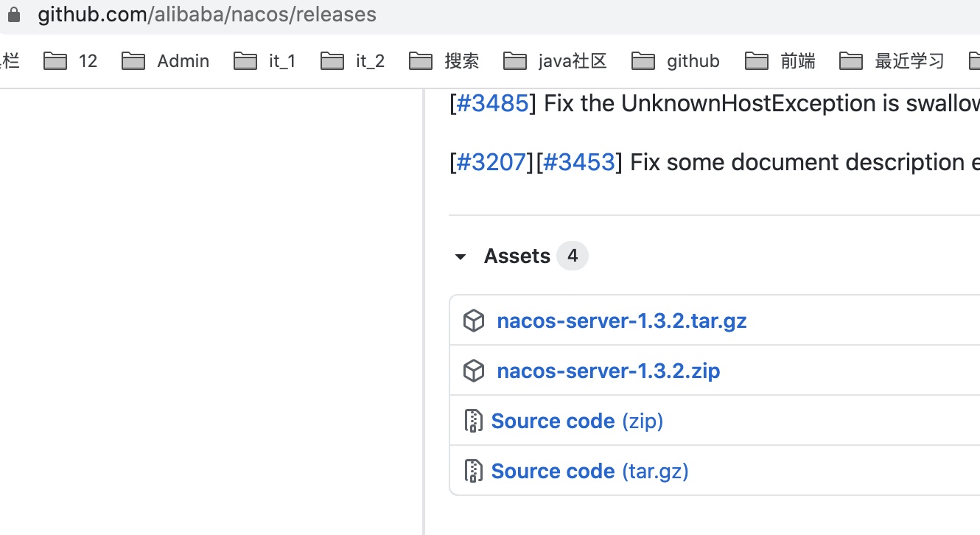Image resolution: width=980 pixels, height=535 pixels.
Task: Open the it_2 bookmarks folder
Action: click(x=353, y=61)
